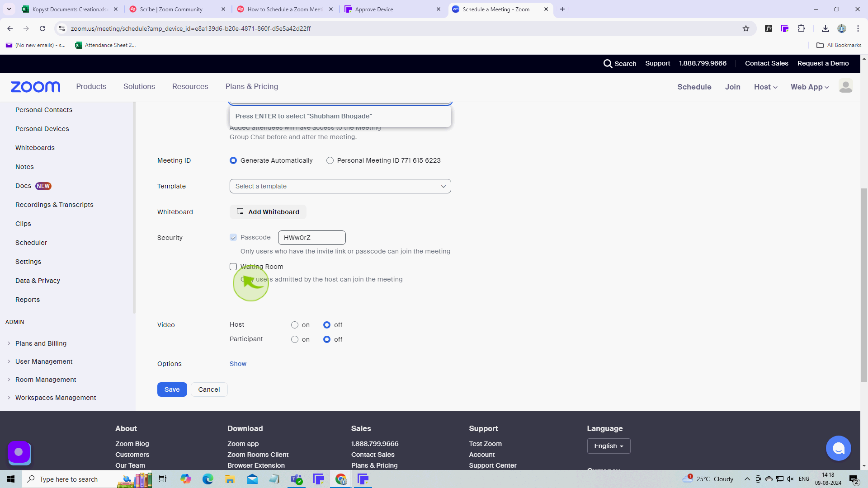Turn Host video on
This screenshot has width=868, height=488.
295,325
